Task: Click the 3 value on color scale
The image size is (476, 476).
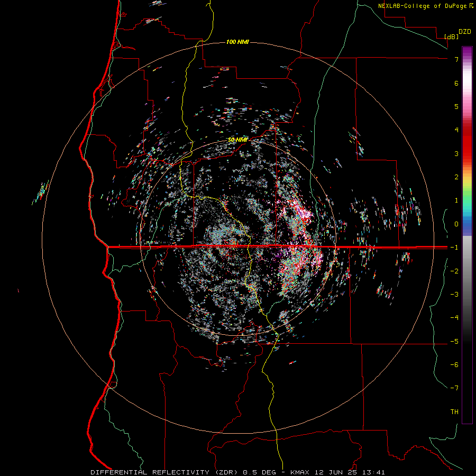Action: click(456, 153)
